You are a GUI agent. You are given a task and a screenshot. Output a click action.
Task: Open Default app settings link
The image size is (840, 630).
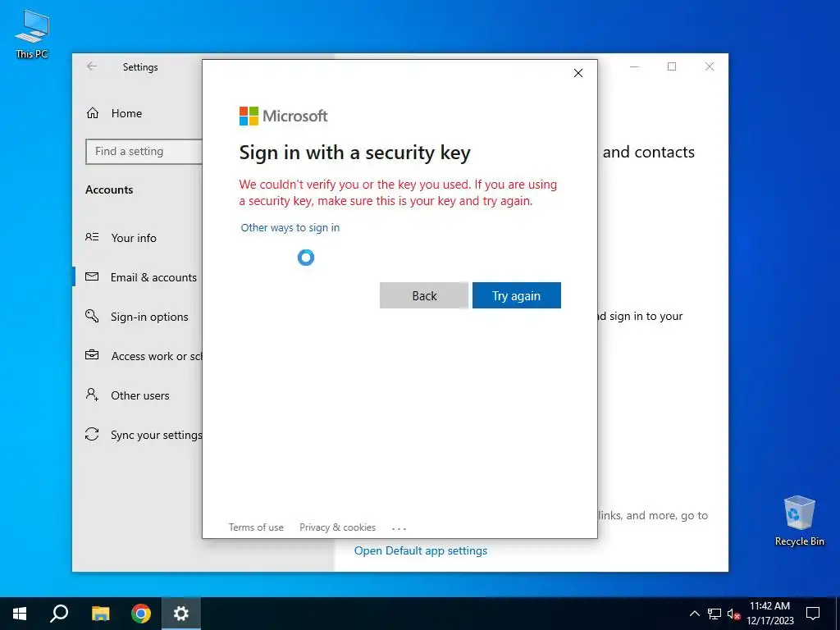[421, 550]
